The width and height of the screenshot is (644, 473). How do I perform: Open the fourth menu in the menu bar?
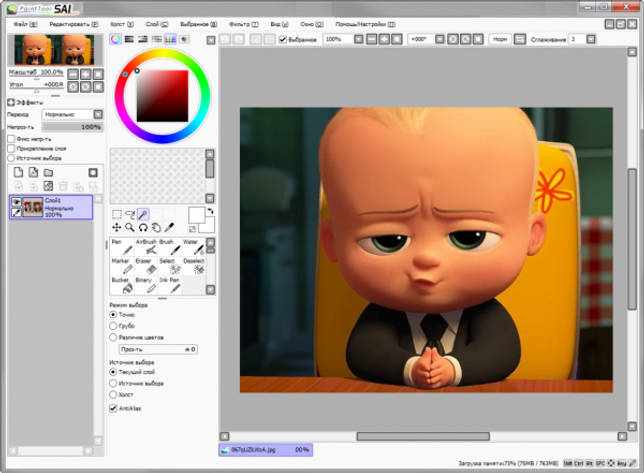tap(157, 24)
